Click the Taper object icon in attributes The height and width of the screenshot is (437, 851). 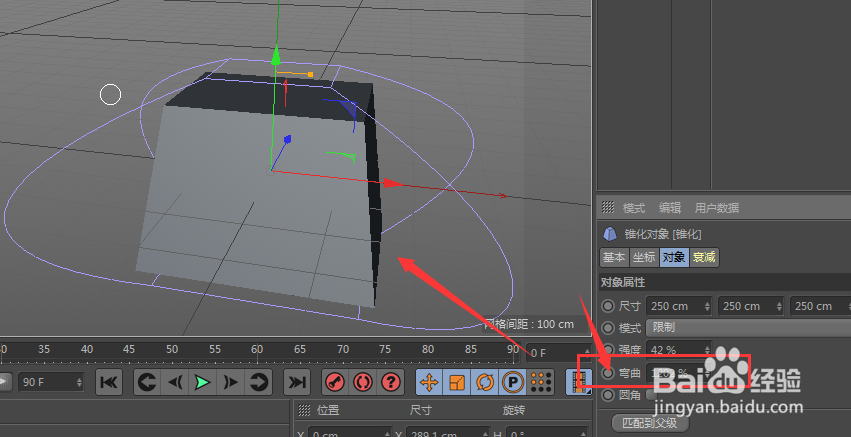[x=609, y=234]
